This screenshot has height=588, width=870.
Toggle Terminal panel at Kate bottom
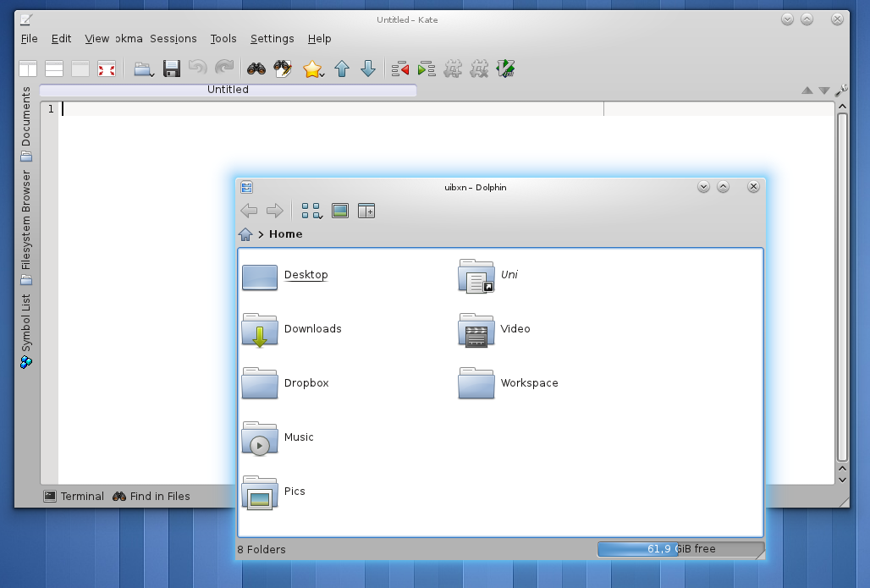pos(74,496)
